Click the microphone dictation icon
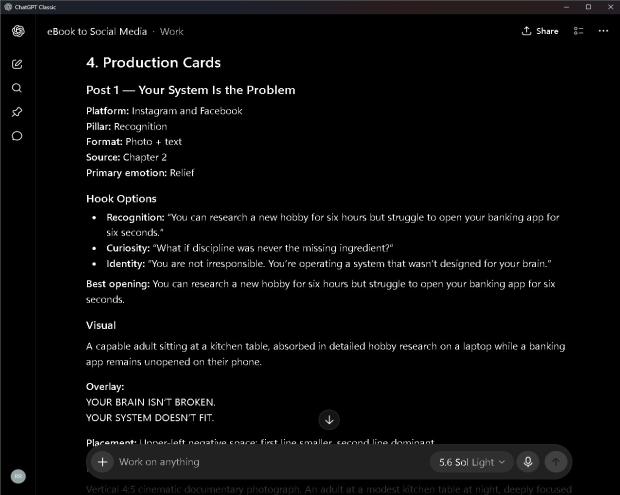Viewport: 620px width, 495px height. click(528, 461)
